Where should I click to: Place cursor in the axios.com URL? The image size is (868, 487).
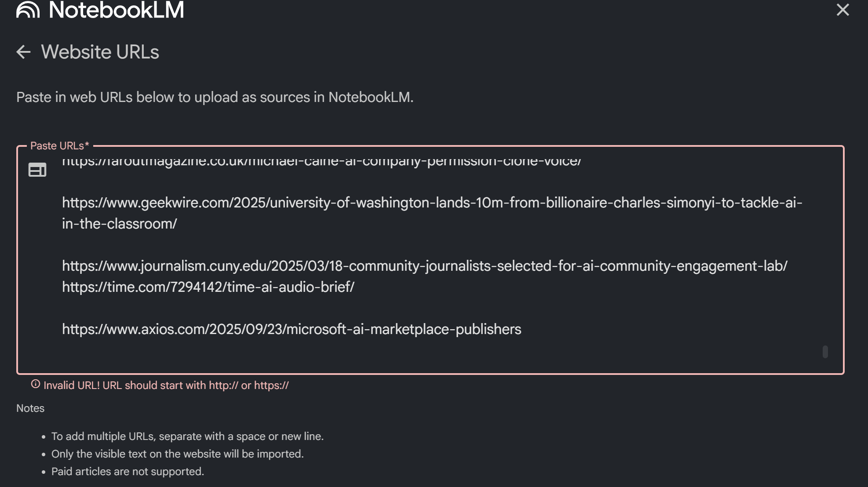[292, 329]
